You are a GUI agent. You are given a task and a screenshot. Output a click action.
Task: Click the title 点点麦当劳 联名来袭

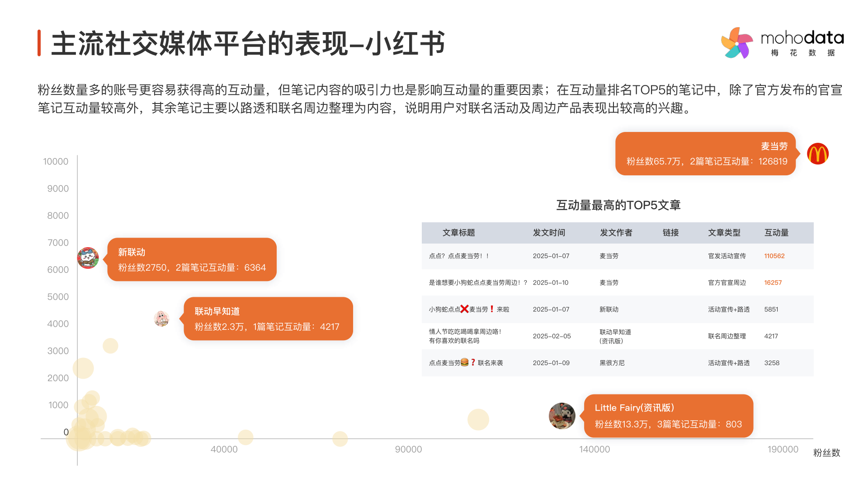(466, 363)
